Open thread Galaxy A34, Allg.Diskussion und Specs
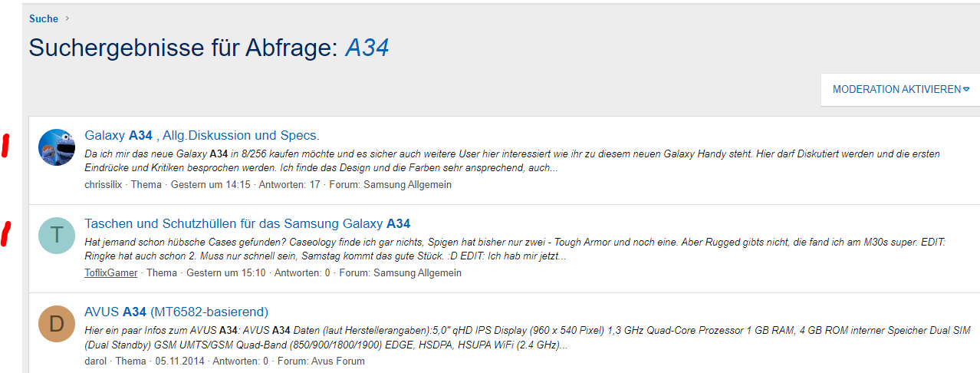This screenshot has width=980, height=373. [202, 135]
